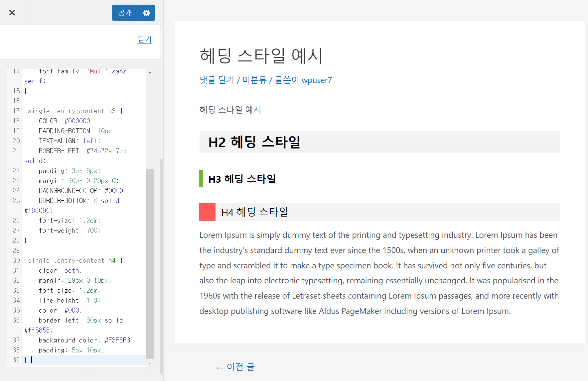Click the post title 헤딩 스타일 예시
Screen dimensions: 588x381
click(x=261, y=55)
